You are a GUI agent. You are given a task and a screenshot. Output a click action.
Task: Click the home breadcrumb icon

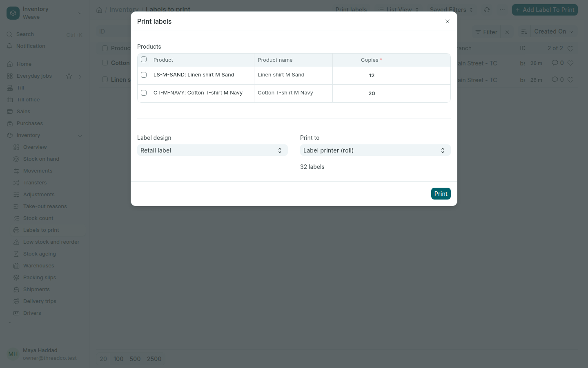(x=99, y=10)
